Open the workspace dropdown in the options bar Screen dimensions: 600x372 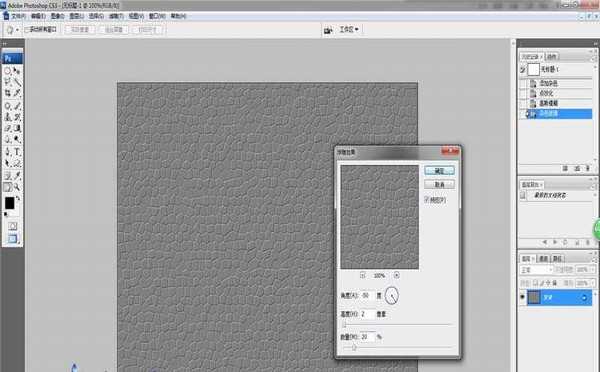coord(349,29)
